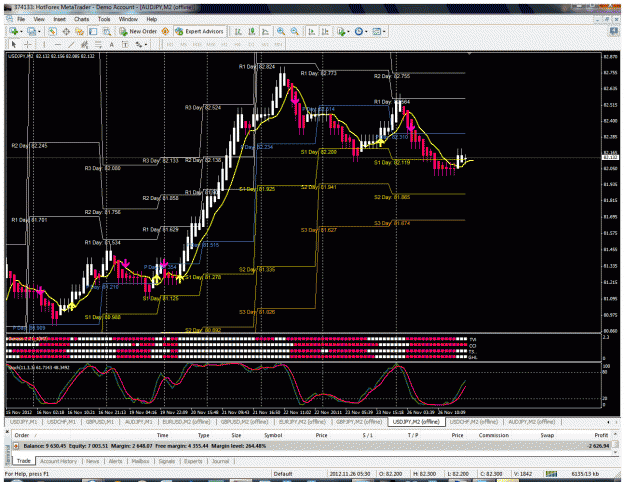The width and height of the screenshot is (625, 482).
Task: Open the Insert menu
Action: [x=59, y=19]
